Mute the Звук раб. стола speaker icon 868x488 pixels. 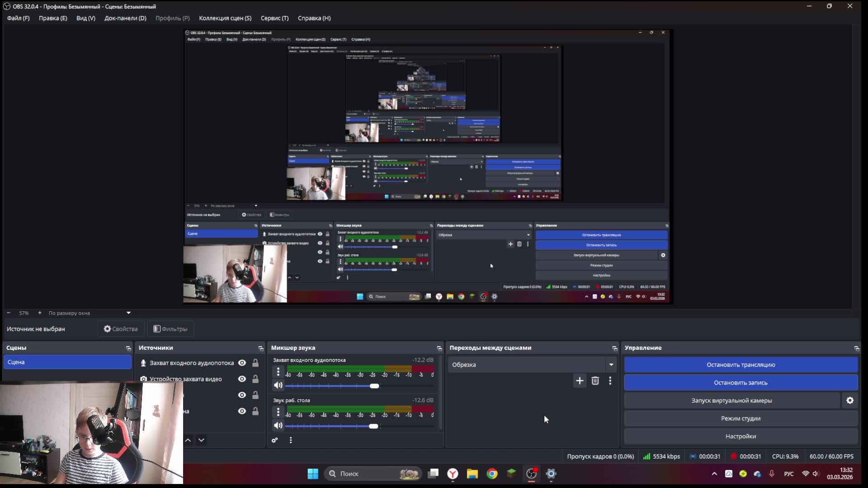278,426
